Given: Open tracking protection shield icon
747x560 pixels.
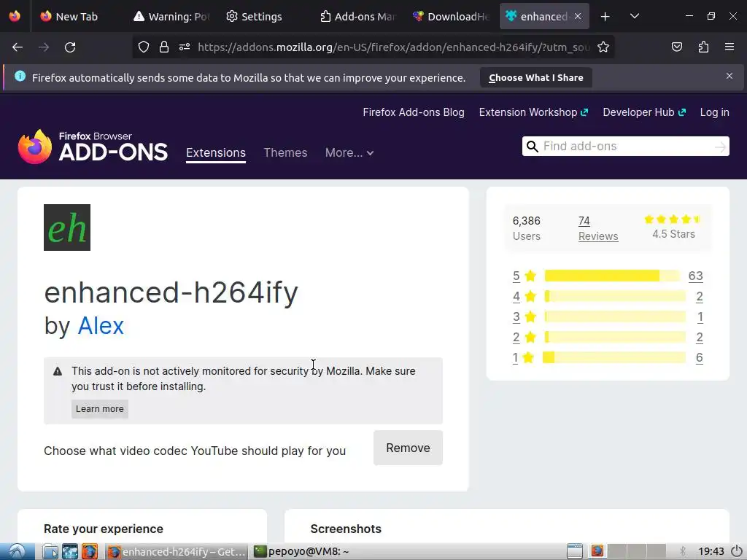Looking at the screenshot, I should click(x=144, y=47).
